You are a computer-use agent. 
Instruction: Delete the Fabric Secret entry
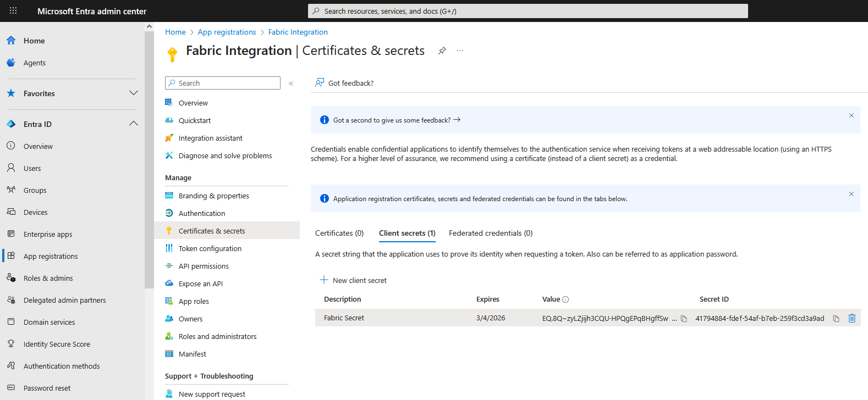pos(851,318)
